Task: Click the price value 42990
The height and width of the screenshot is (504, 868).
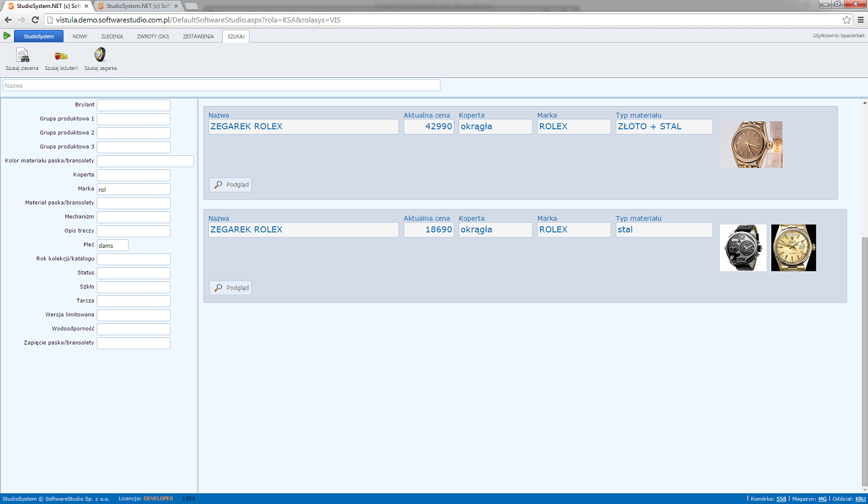Action: point(429,127)
